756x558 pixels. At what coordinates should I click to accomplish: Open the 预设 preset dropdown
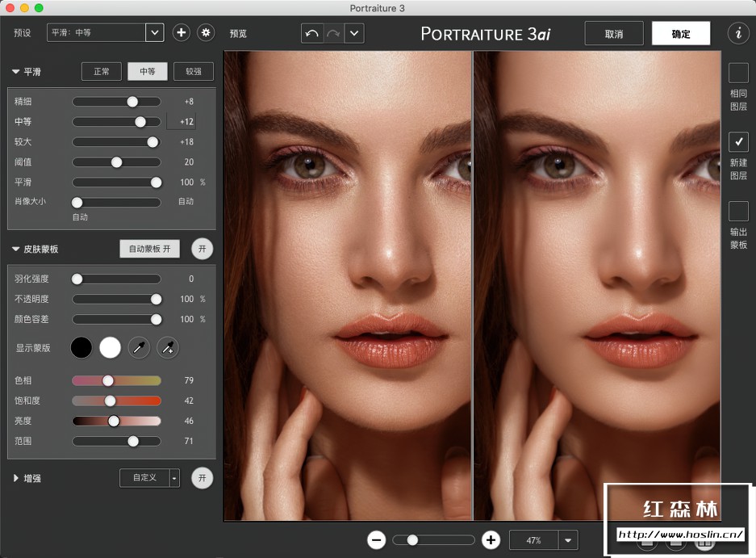pyautogui.click(x=155, y=32)
